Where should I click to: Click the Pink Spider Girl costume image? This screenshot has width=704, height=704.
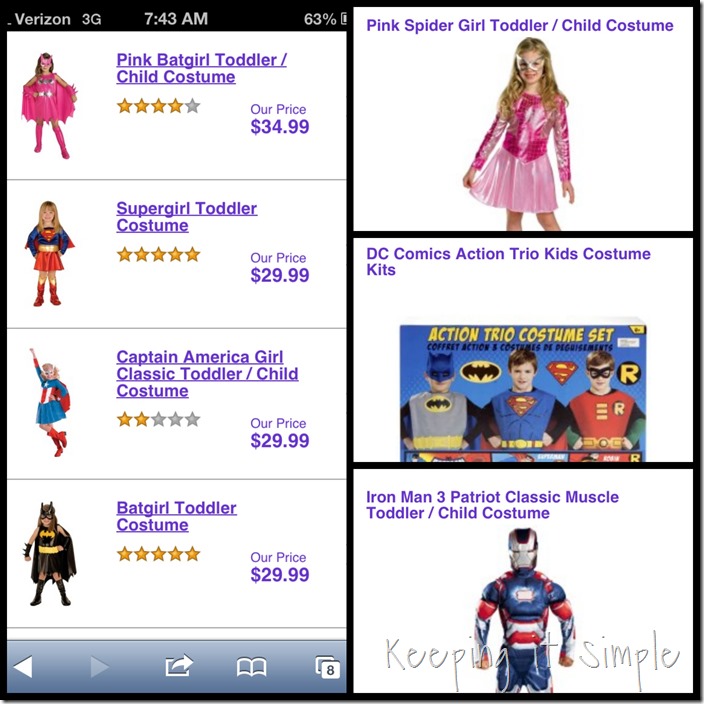tap(518, 133)
